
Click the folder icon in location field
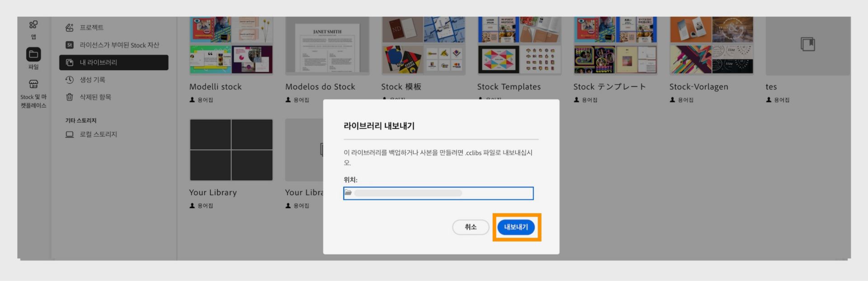[348, 193]
